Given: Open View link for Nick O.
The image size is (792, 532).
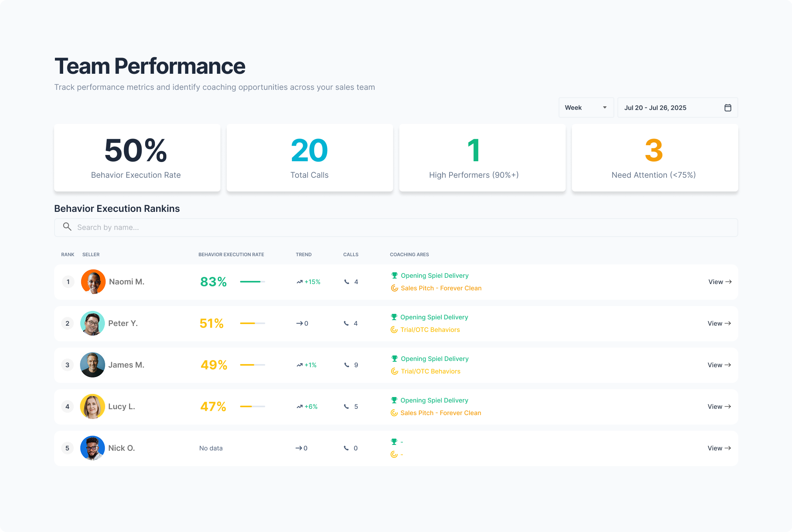Looking at the screenshot, I should coord(719,448).
